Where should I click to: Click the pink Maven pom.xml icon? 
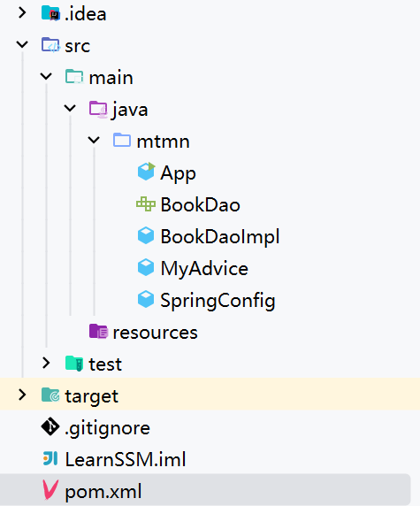coord(50,489)
